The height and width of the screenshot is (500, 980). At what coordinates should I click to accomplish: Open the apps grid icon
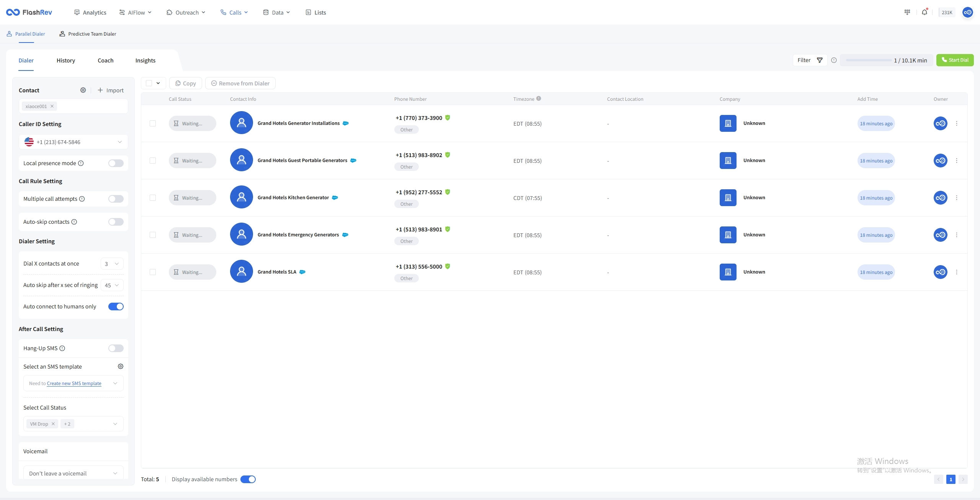click(x=907, y=12)
